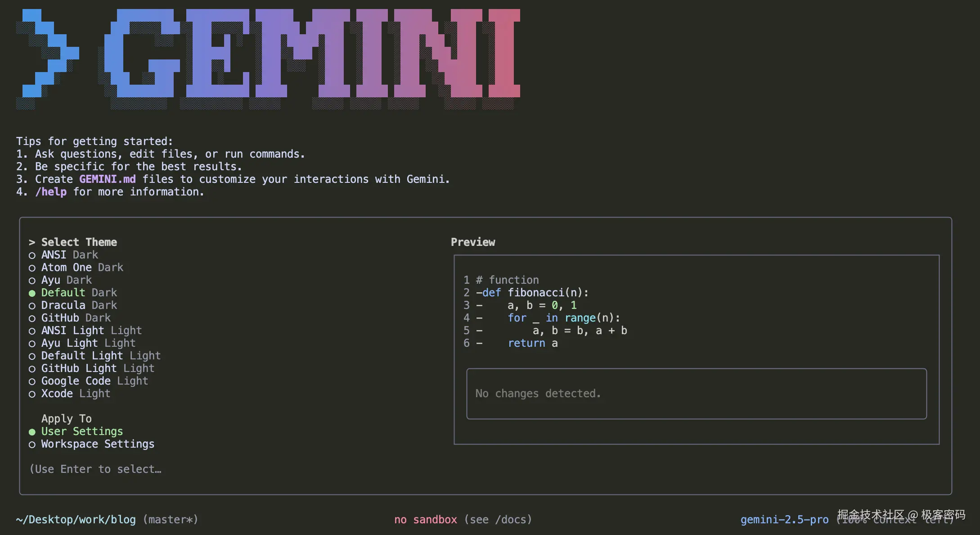Select the Ayu Dark theme option
This screenshot has height=535, width=980.
click(x=66, y=280)
